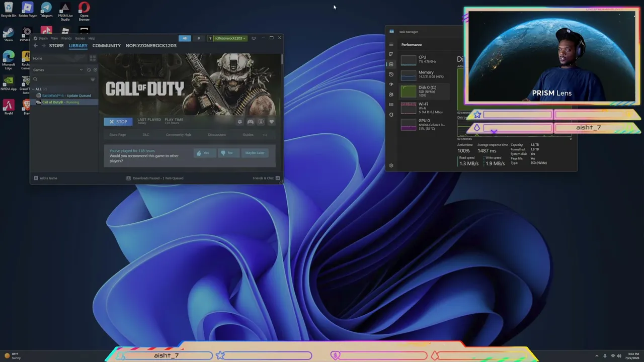Open the Microsoft Edge desktop shortcut

pos(9,60)
